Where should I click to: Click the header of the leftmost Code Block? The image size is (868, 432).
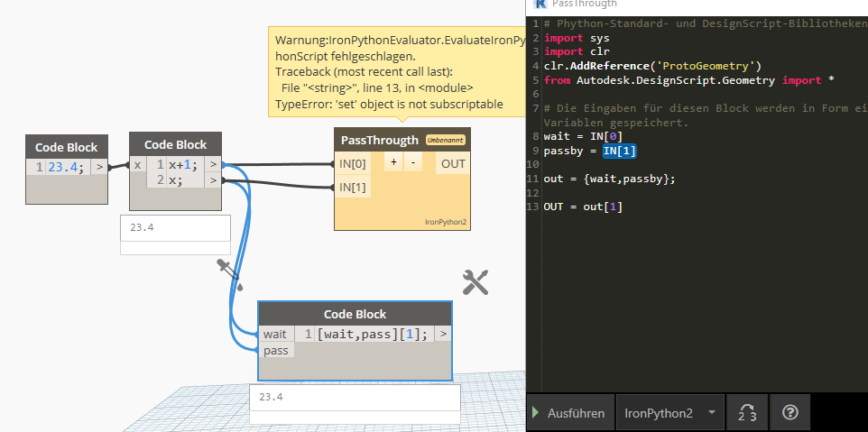tap(67, 147)
